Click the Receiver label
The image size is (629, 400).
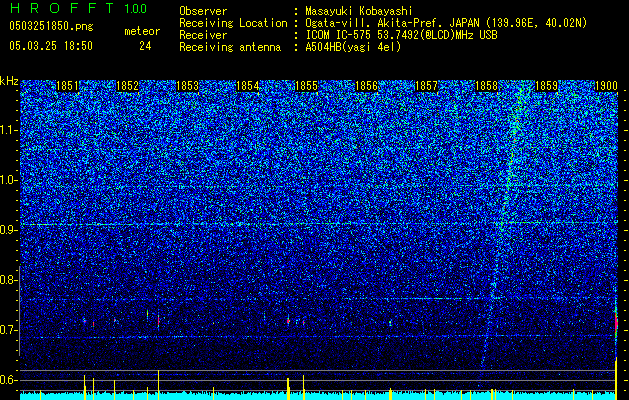click(x=203, y=35)
